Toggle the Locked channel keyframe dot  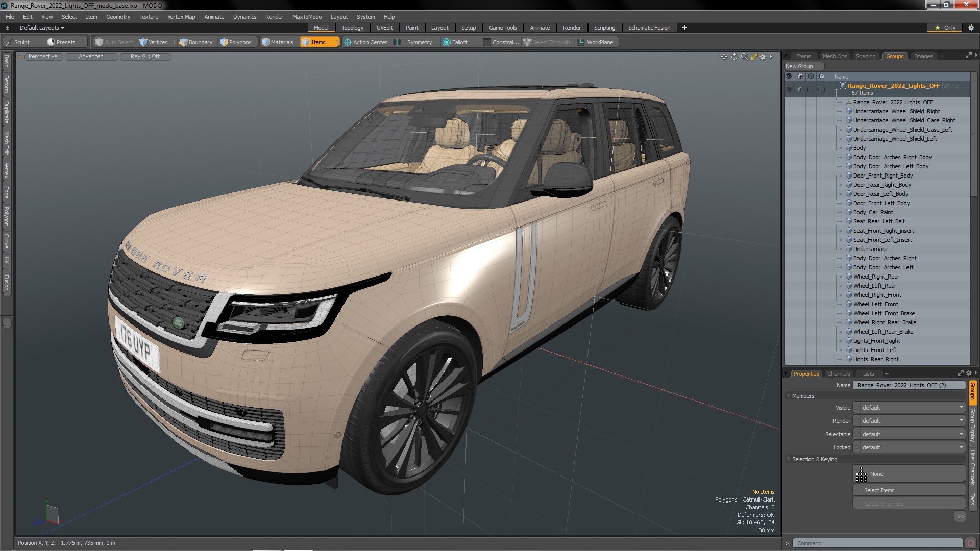click(x=856, y=447)
